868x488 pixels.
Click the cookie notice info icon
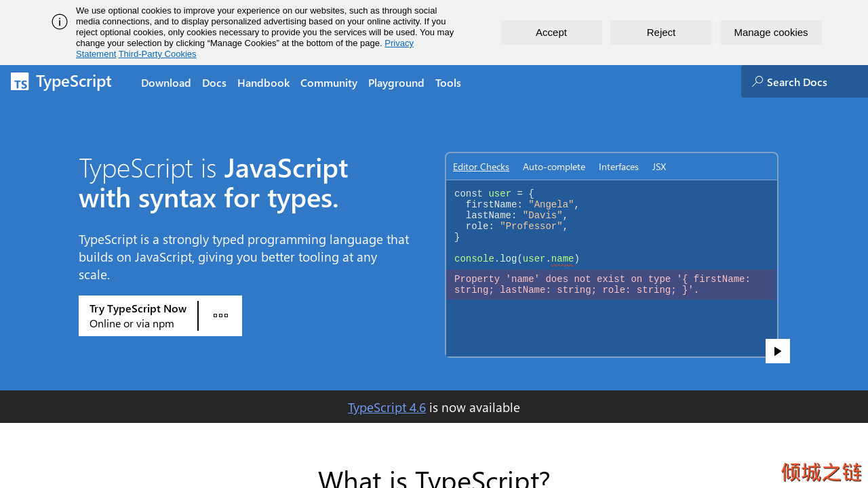(x=60, y=22)
